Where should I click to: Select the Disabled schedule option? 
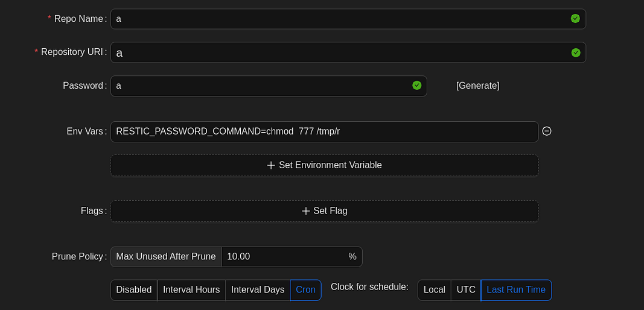(134, 290)
